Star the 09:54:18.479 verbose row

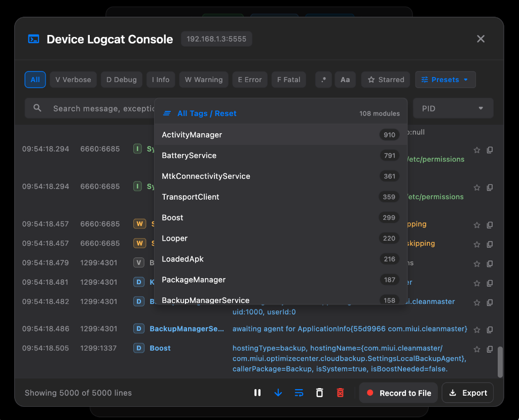coord(477,264)
